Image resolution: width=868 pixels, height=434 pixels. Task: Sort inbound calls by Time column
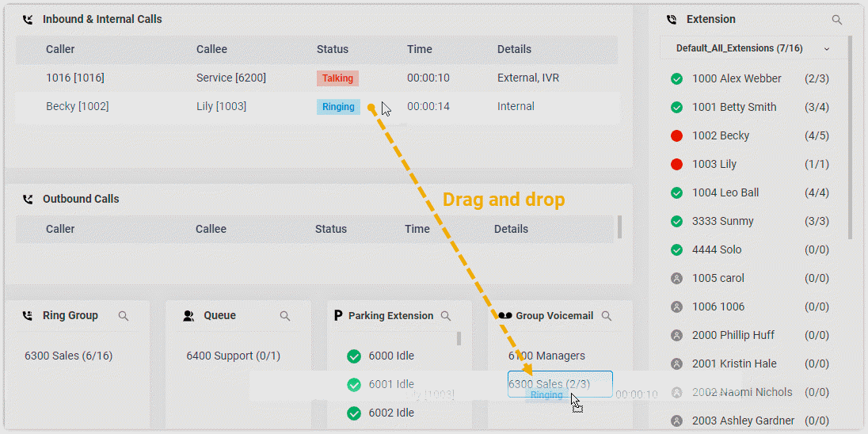[420, 49]
